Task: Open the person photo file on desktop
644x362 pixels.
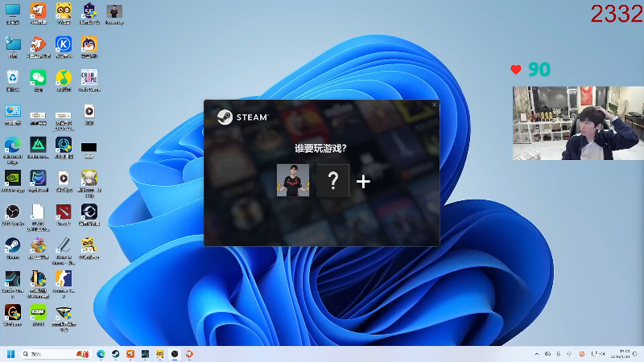Action: click(x=114, y=14)
